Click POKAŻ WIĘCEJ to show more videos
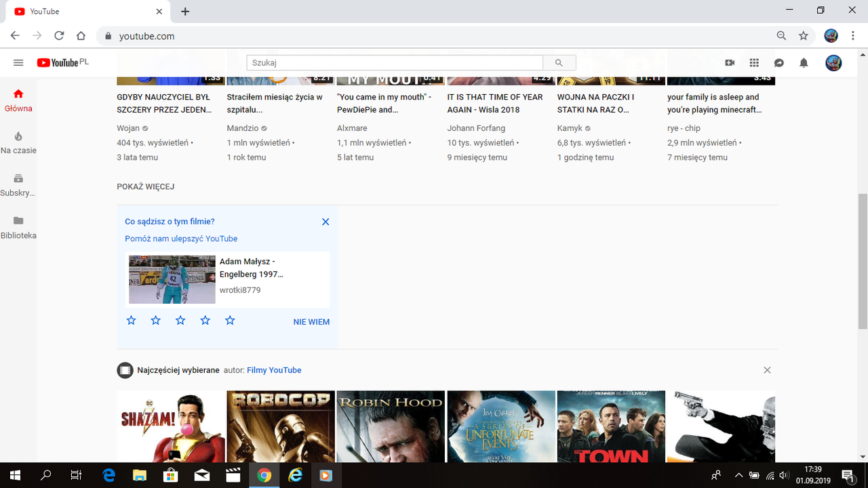Screen dimensions: 868x488 (x=146, y=186)
